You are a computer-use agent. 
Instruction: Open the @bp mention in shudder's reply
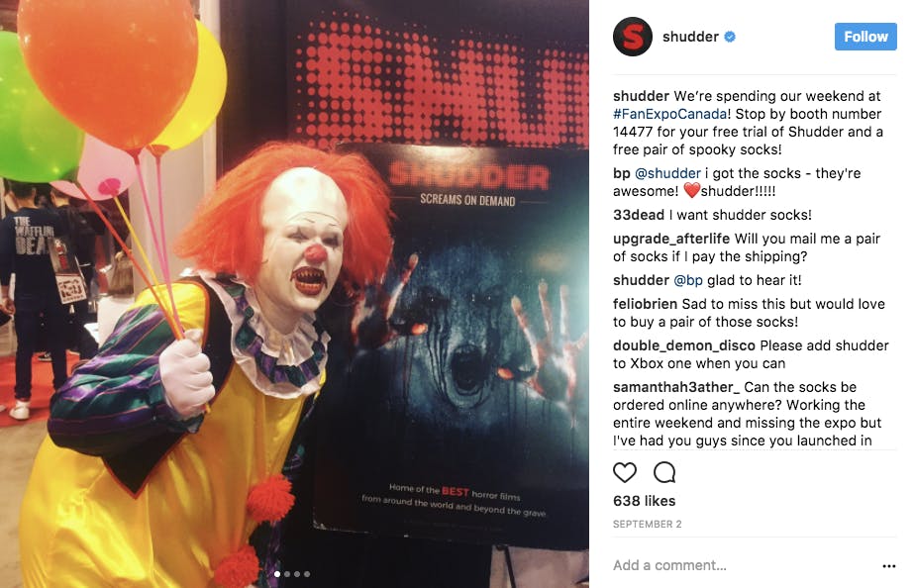coord(688,280)
